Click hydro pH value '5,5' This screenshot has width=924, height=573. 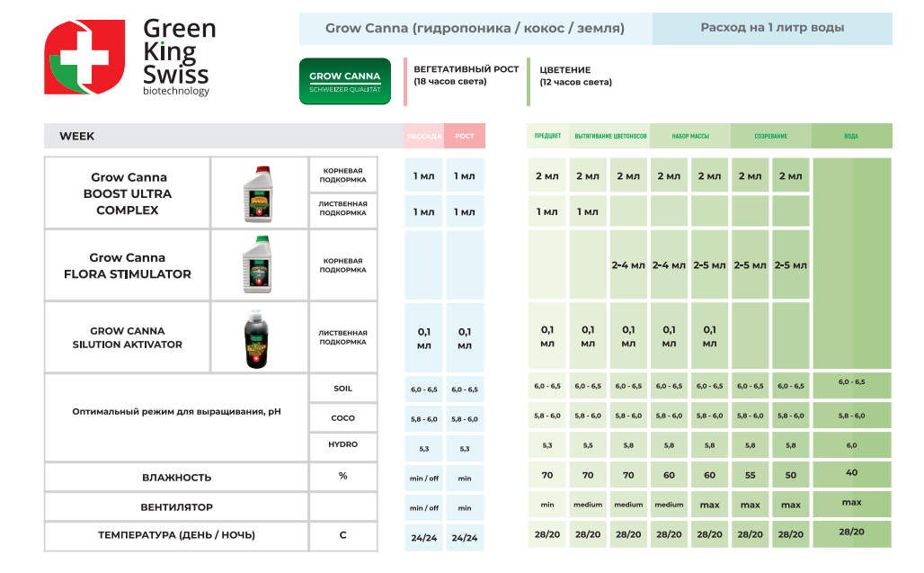(x=588, y=445)
